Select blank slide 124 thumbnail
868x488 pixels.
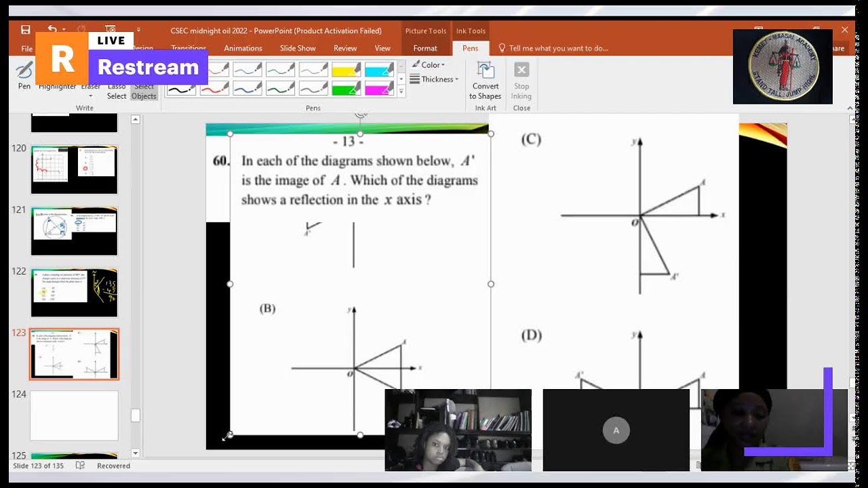[74, 415]
